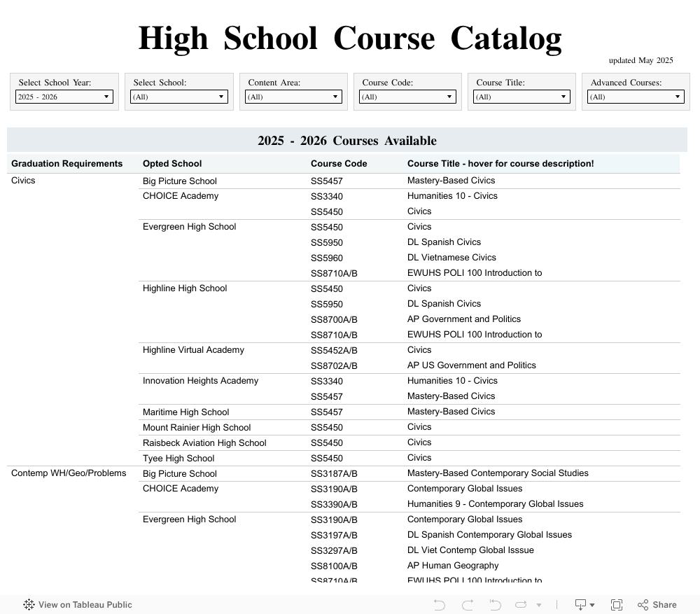Open the Course Code filter dropdown
The image size is (700, 614).
[407, 97]
